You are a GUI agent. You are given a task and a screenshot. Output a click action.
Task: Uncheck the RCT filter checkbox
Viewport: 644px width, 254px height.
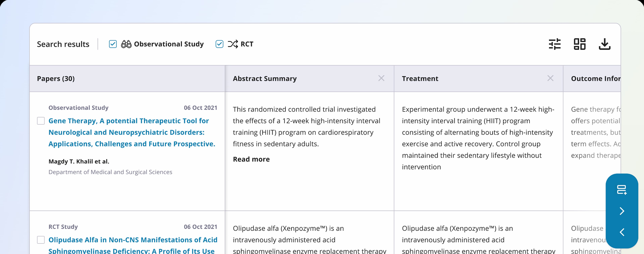(x=219, y=44)
